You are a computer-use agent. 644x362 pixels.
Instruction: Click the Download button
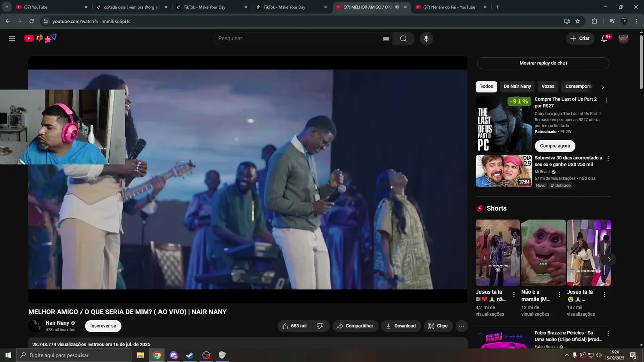401,326
